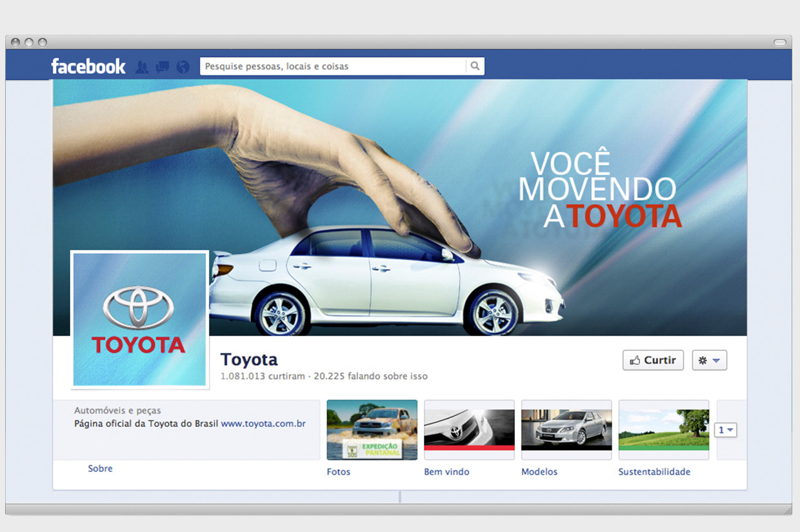
Task: Open the Toyota profile picture
Action: point(139,320)
